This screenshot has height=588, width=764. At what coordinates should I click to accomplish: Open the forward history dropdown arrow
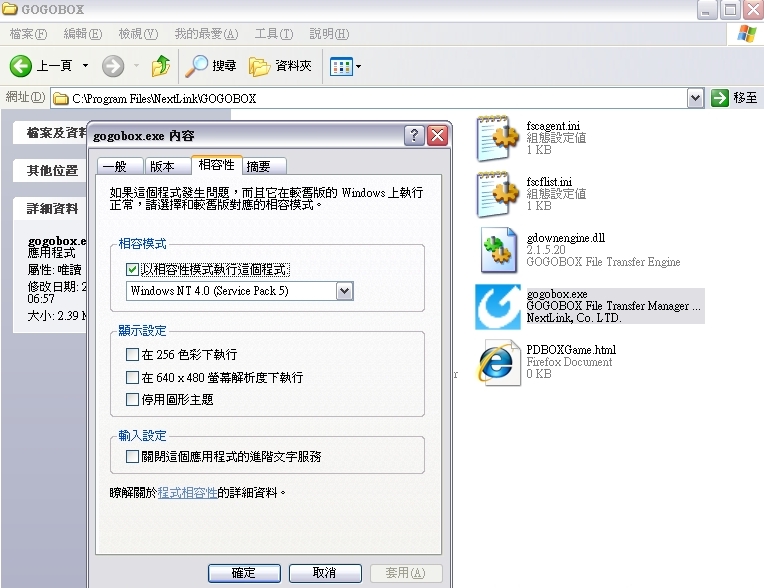point(136,66)
